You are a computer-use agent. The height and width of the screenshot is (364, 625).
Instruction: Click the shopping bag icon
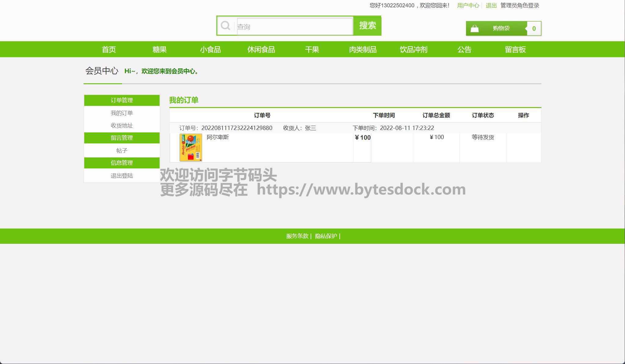point(475,29)
